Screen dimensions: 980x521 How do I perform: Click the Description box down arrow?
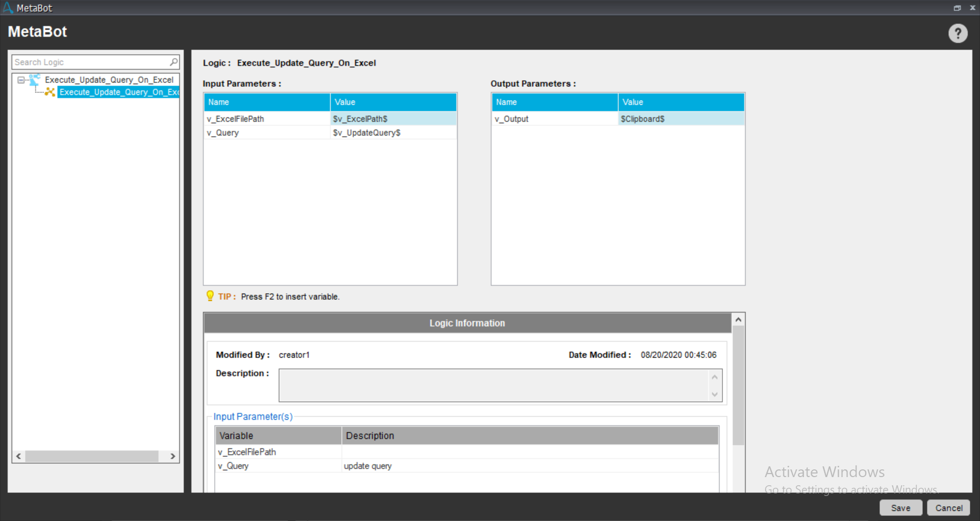coord(714,394)
